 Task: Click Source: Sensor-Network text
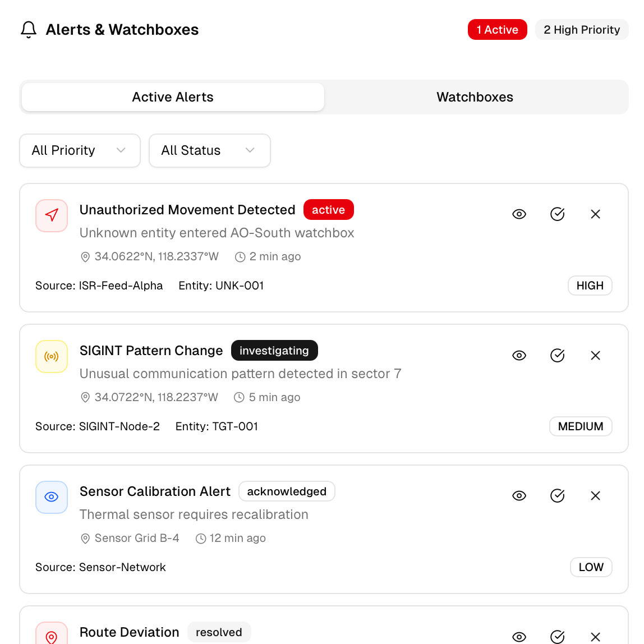pos(100,567)
